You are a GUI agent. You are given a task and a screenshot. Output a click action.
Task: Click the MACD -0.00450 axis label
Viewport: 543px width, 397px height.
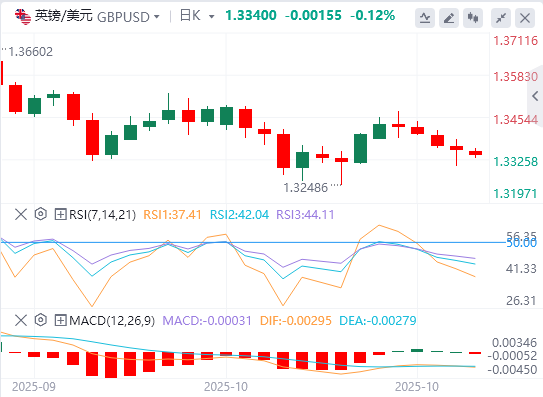coord(512,370)
